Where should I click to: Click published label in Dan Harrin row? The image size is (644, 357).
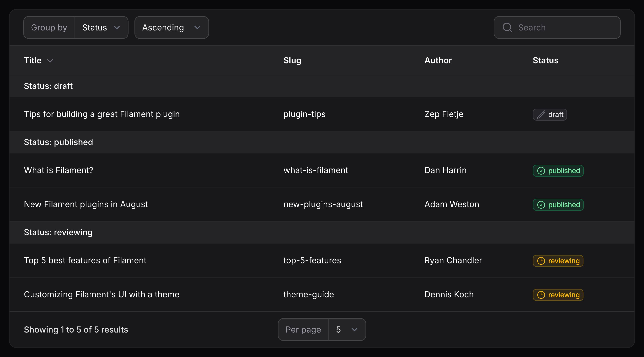(564, 171)
